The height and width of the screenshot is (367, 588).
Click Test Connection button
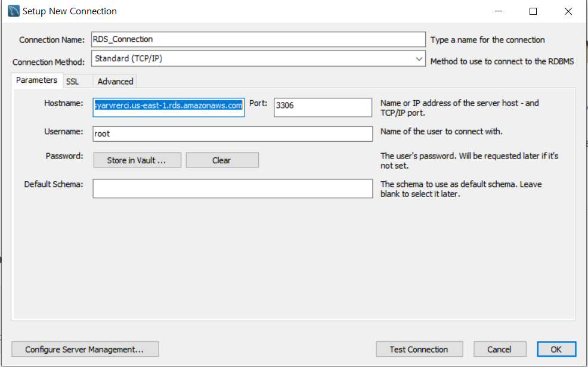click(x=419, y=349)
